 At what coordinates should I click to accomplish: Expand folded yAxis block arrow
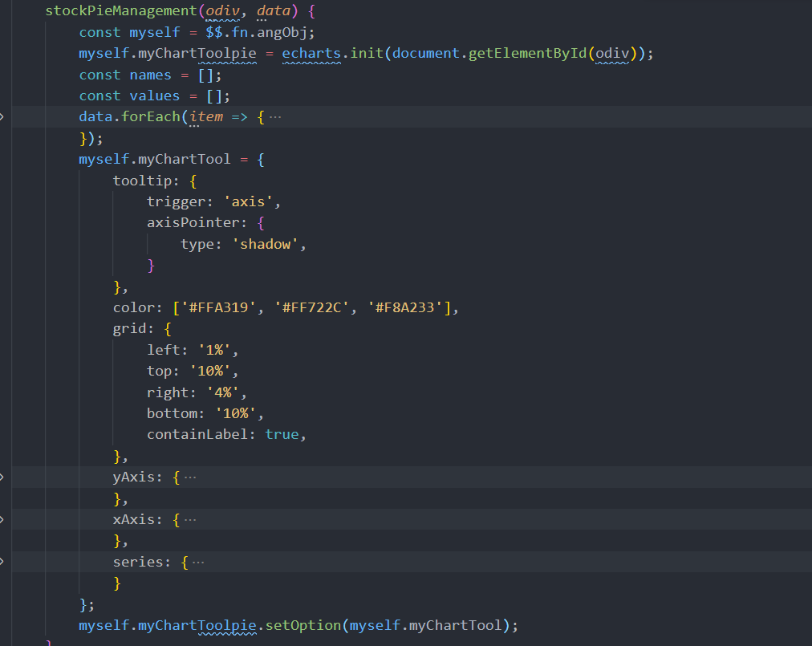click(x=2, y=477)
